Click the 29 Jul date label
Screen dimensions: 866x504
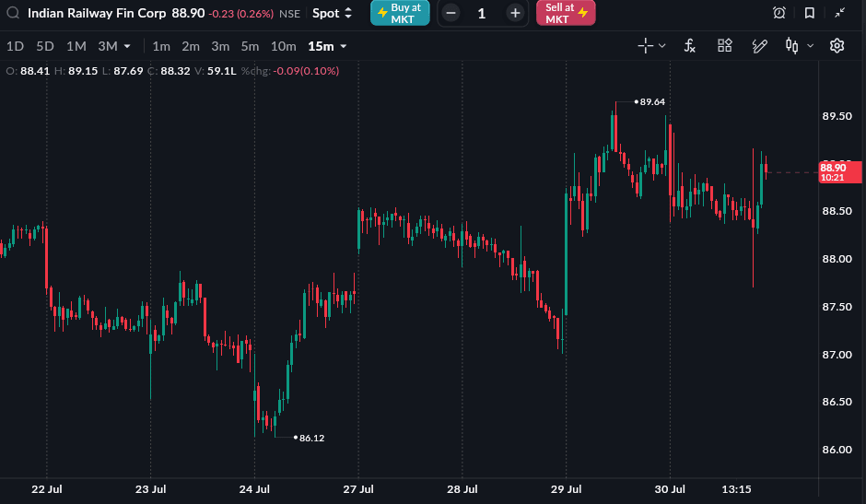click(566, 489)
